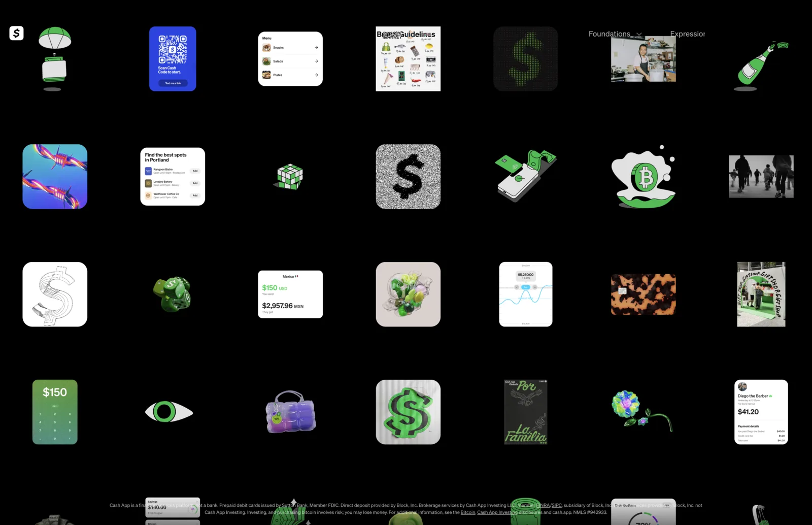Image resolution: width=812 pixels, height=525 pixels.
Task: Open the green Rubik's cube icon
Action: click(289, 177)
